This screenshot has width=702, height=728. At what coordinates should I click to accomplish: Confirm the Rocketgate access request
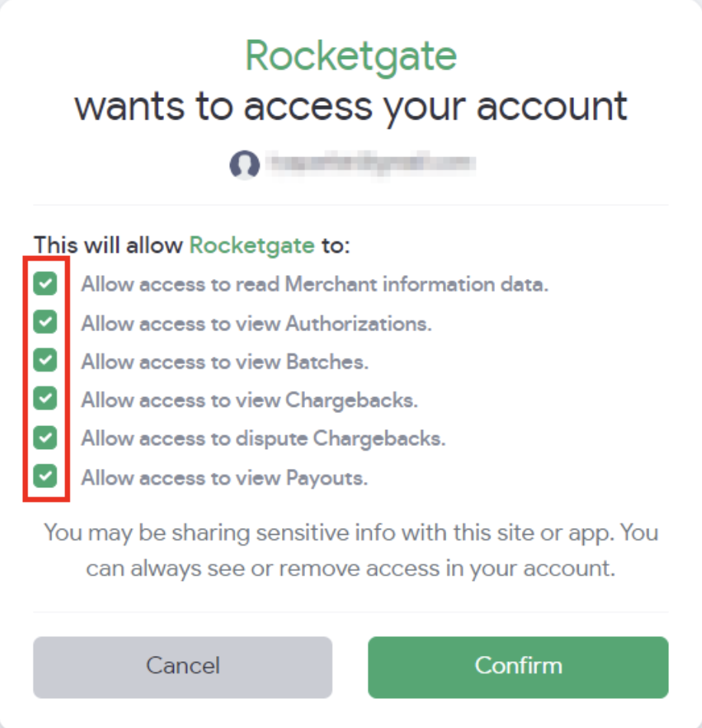518,667
